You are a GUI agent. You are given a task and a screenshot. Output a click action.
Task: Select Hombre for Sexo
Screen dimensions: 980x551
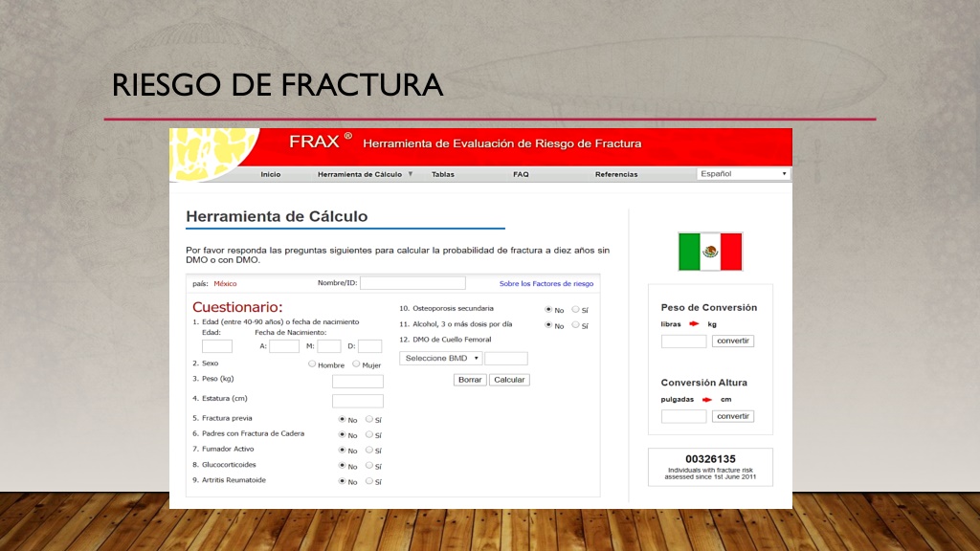(312, 364)
